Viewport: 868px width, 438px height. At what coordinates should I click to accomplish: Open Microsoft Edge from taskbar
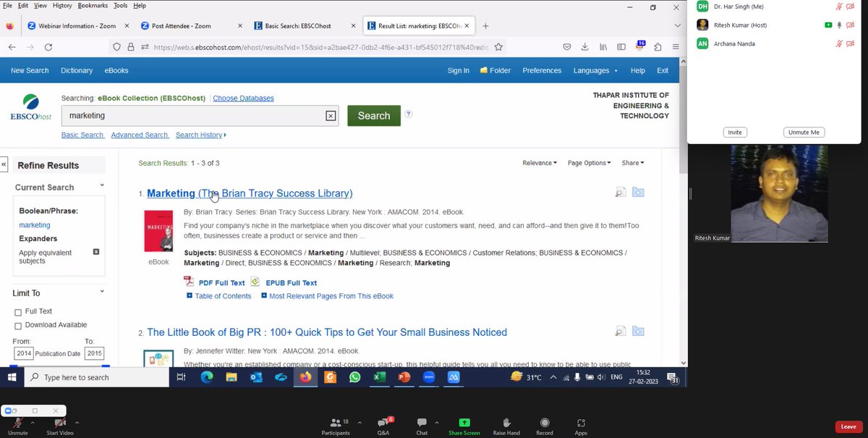[x=207, y=377]
